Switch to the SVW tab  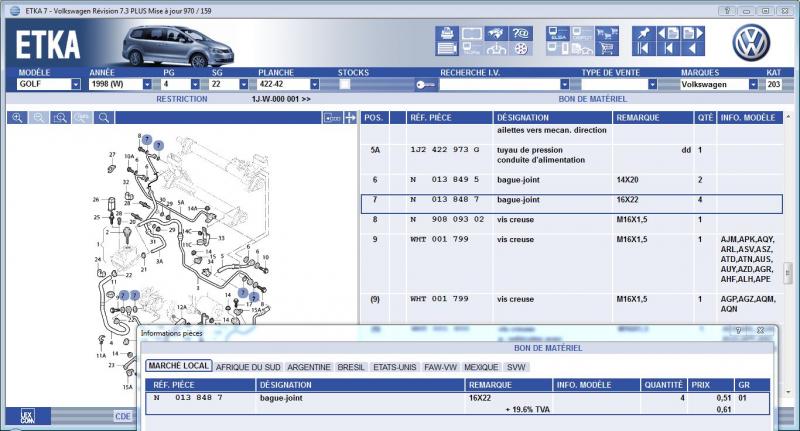coord(516,367)
